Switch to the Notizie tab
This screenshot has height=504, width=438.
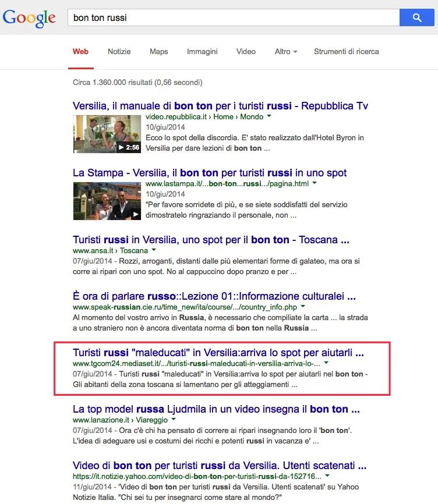coord(119,51)
